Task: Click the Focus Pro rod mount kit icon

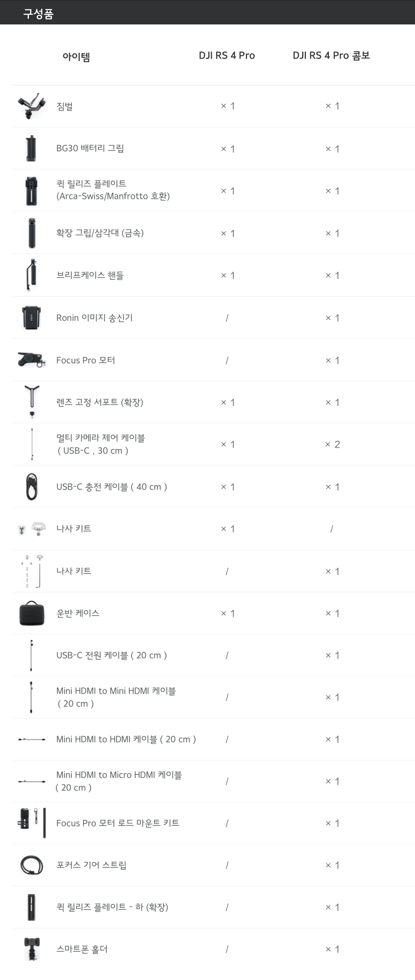Action: [x=32, y=822]
